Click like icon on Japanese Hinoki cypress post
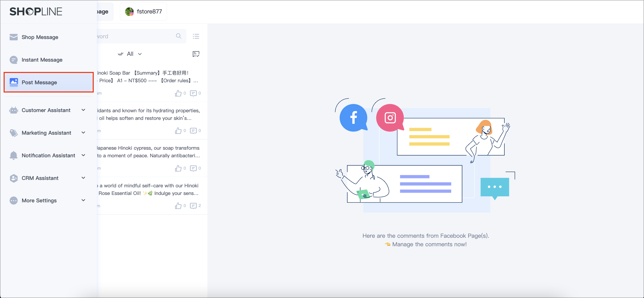The image size is (644, 298). [x=178, y=168]
